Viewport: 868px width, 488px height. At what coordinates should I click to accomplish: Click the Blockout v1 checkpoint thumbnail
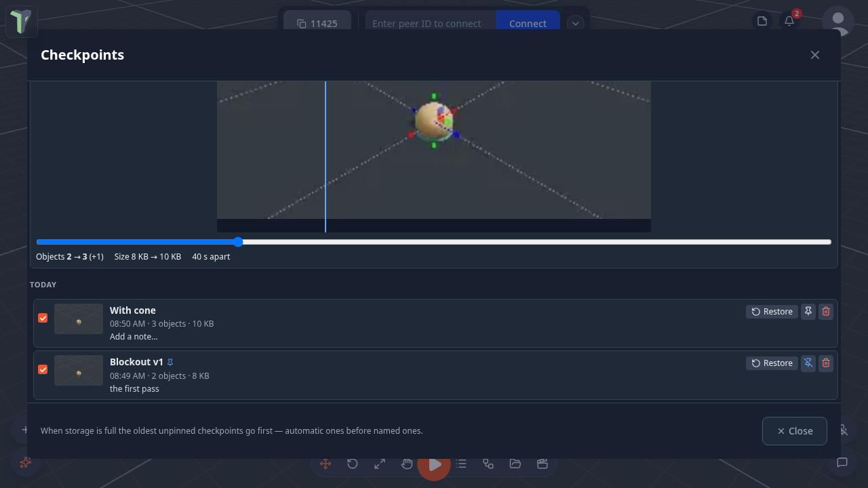79,371
